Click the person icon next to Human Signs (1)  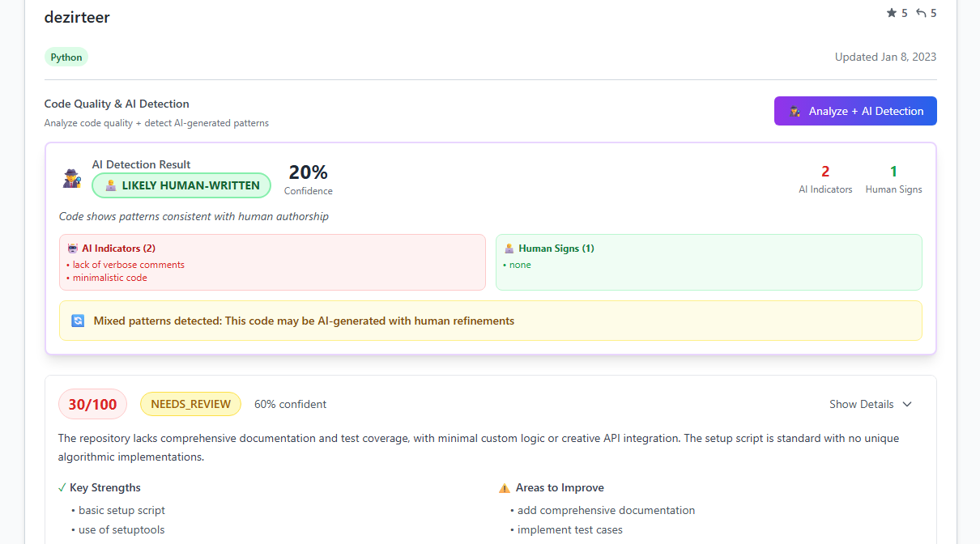tap(509, 249)
